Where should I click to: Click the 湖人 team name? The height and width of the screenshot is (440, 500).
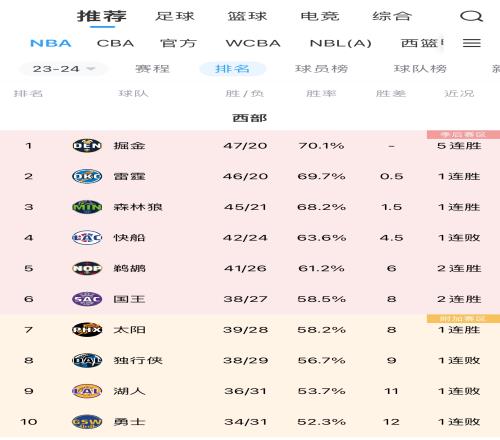[x=129, y=391]
